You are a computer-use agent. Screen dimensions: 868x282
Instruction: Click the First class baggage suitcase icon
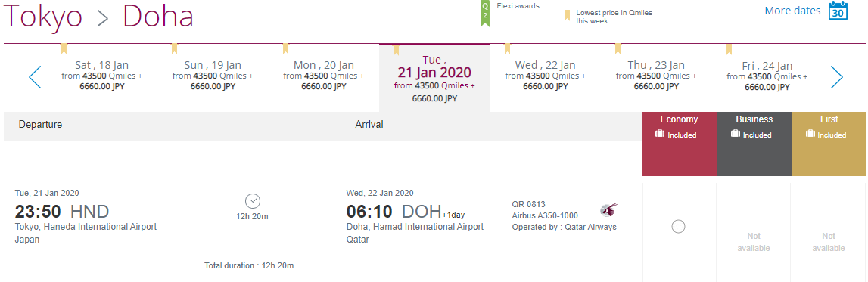[810, 134]
